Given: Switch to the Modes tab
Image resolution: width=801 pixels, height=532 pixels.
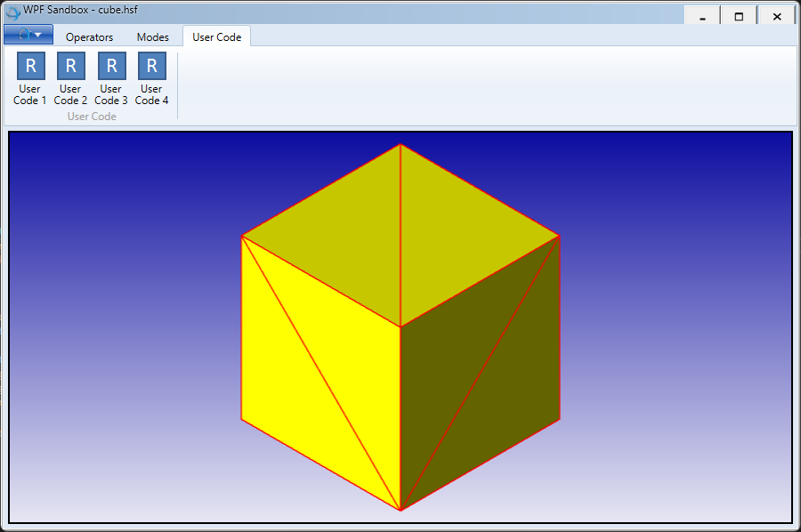Looking at the screenshot, I should point(152,36).
